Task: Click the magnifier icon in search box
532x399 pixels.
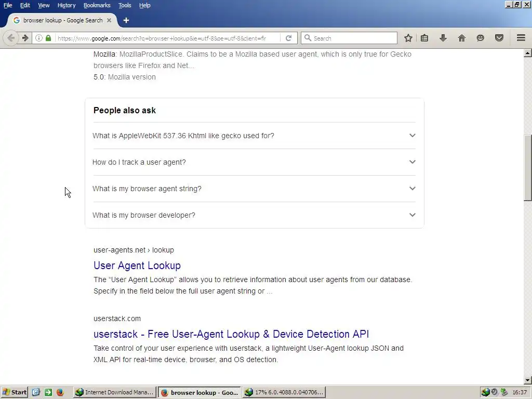Action: 308,38
